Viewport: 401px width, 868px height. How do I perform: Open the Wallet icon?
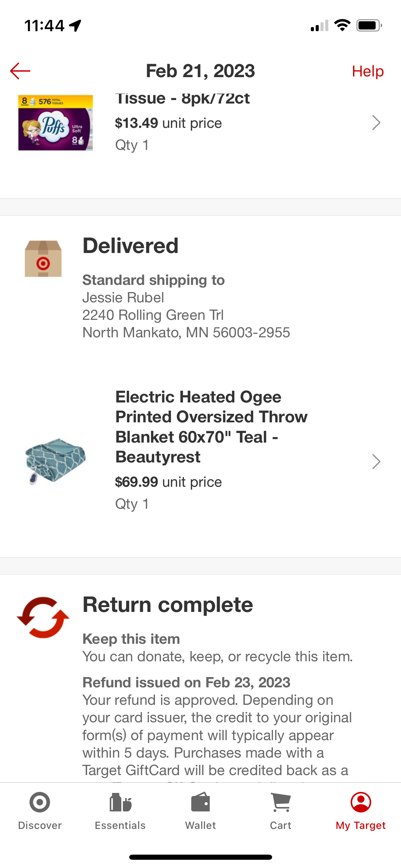pos(200,802)
